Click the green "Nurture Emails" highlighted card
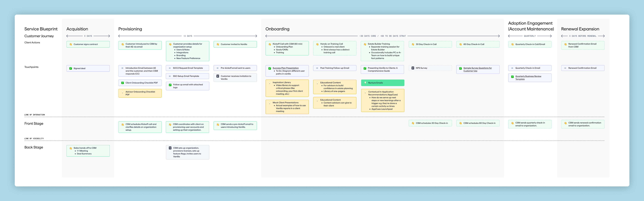The height and width of the screenshot is (201, 644). click(x=383, y=83)
